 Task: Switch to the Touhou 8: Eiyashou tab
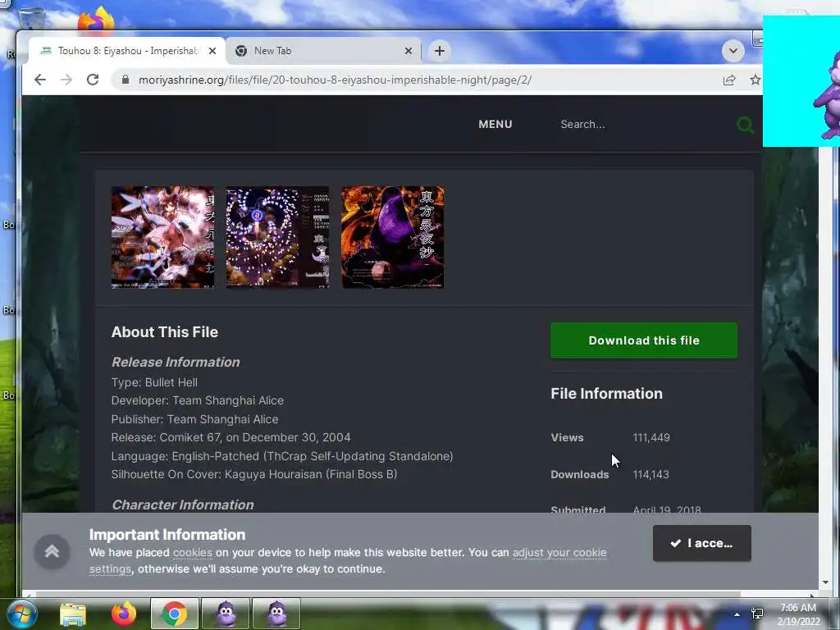[126, 51]
